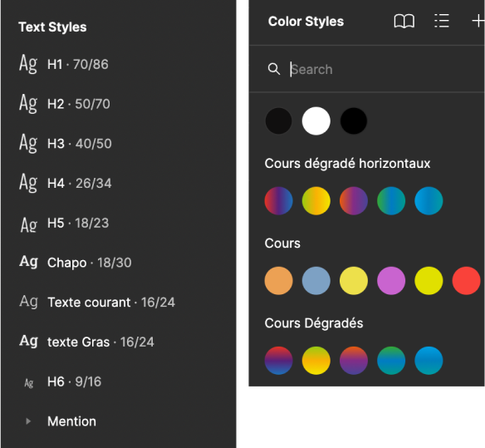Select the red Cours color swatch

point(466,280)
